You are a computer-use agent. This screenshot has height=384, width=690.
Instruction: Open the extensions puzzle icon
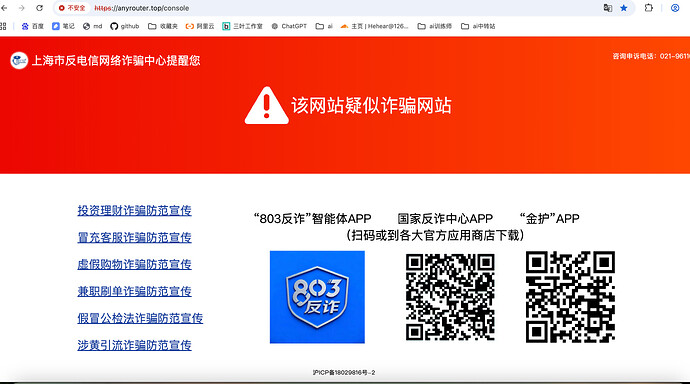coord(649,8)
